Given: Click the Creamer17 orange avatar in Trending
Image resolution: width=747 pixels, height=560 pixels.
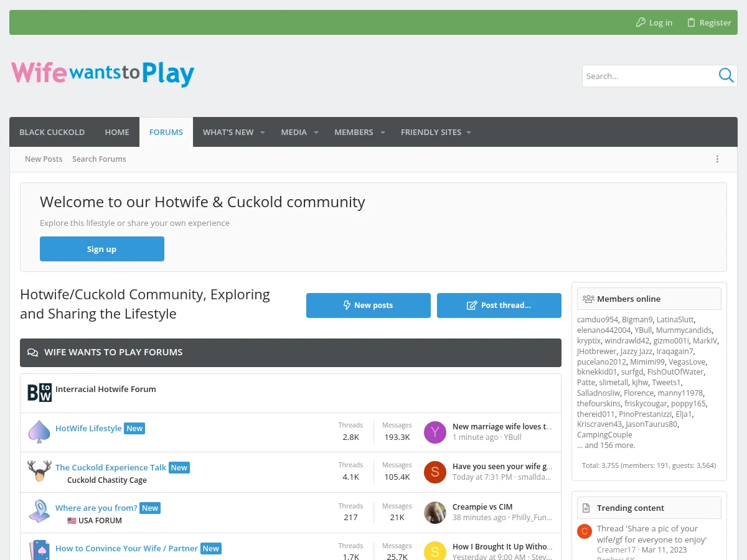Looking at the screenshot, I should point(584,531).
